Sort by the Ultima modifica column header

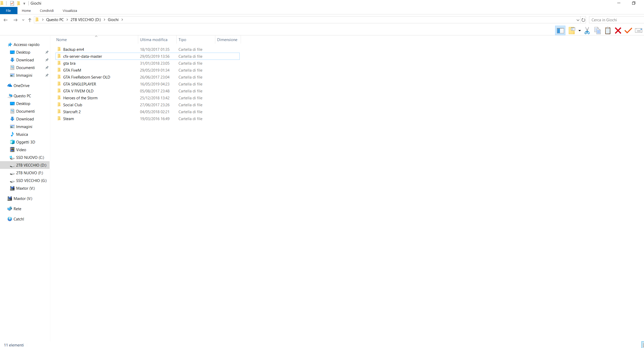(x=154, y=40)
